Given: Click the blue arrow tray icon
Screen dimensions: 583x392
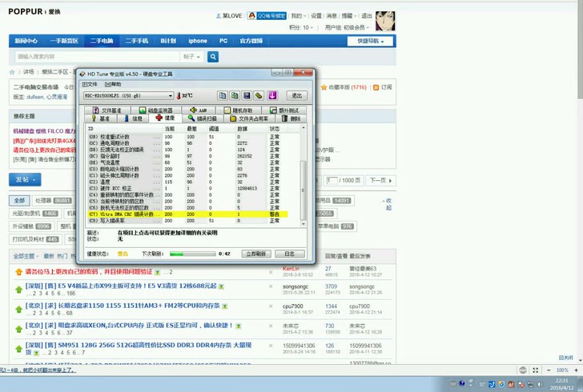Looking at the screenshot, I should pos(492,384).
